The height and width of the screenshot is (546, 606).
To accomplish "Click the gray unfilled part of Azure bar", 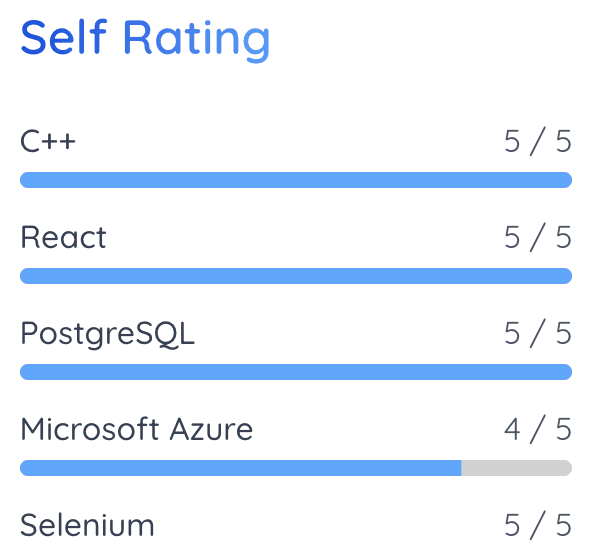I will 517,468.
